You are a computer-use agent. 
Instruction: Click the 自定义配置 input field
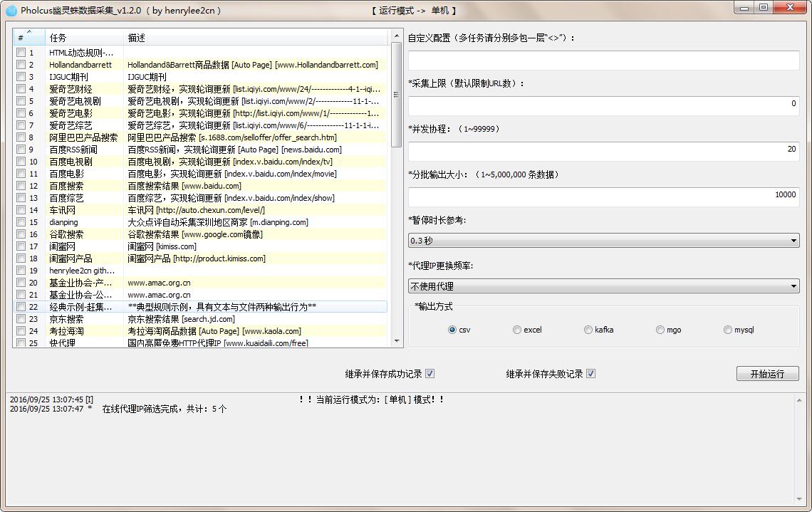click(603, 61)
